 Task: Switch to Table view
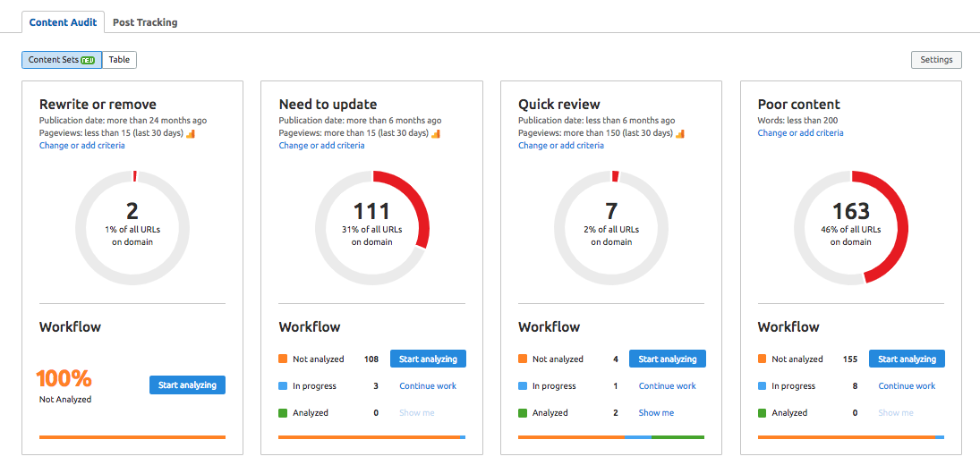[119, 60]
